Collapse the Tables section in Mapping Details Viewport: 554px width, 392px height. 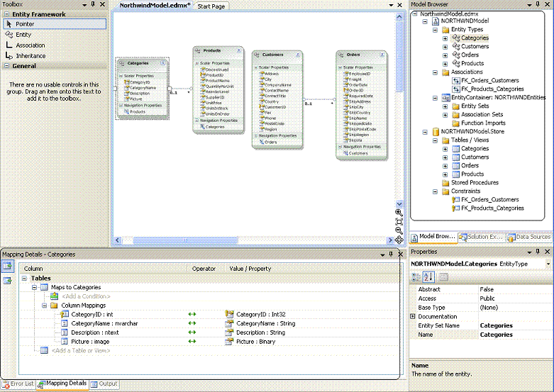pyautogui.click(x=24, y=279)
